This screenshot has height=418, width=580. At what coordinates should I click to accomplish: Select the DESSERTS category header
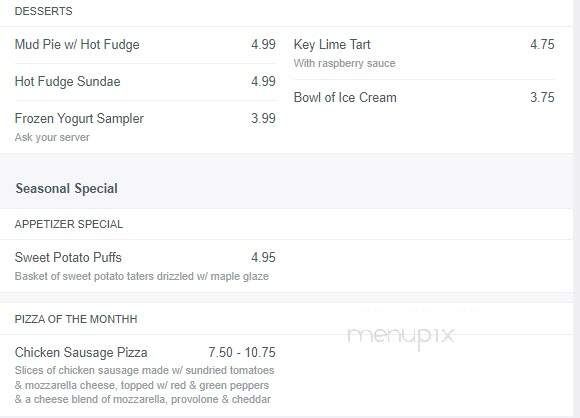(44, 11)
